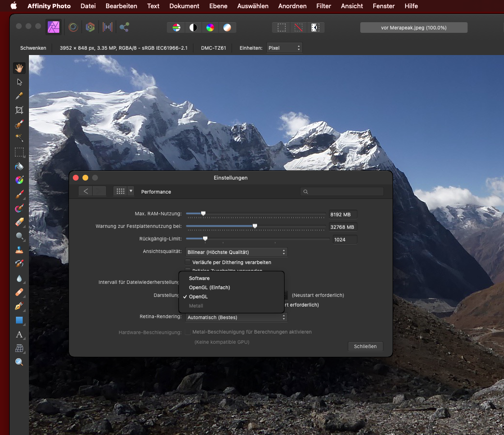
Task: Select the Flood Select magic wand tool
Action: (19, 138)
